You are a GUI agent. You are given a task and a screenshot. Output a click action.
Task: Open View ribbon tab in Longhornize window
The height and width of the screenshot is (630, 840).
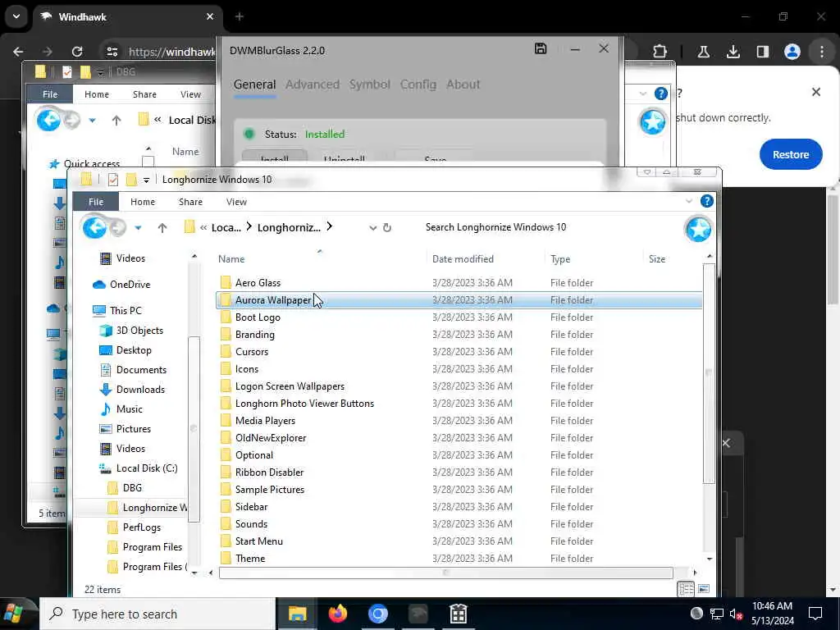tap(236, 202)
